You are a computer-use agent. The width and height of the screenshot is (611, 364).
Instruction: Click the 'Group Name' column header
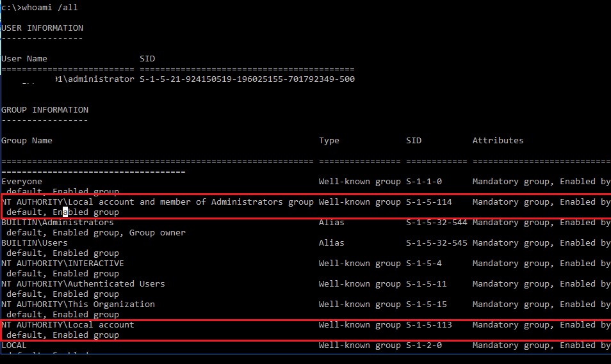pos(26,141)
